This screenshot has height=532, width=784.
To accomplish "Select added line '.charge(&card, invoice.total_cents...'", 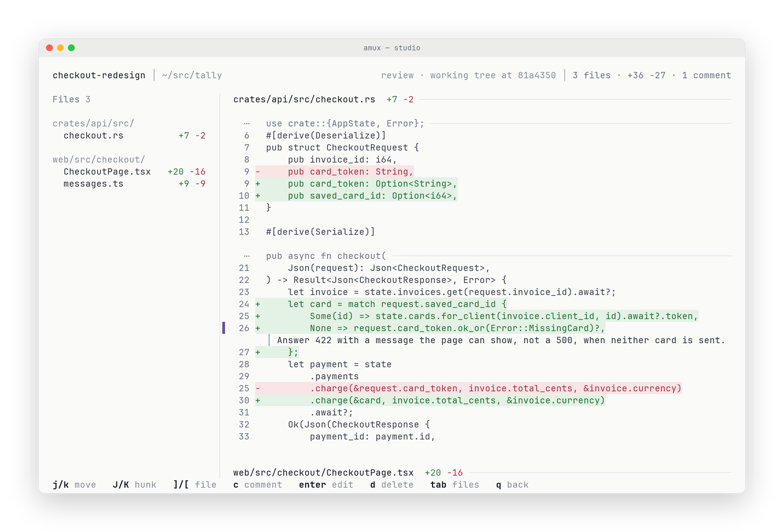I will pos(430,401).
